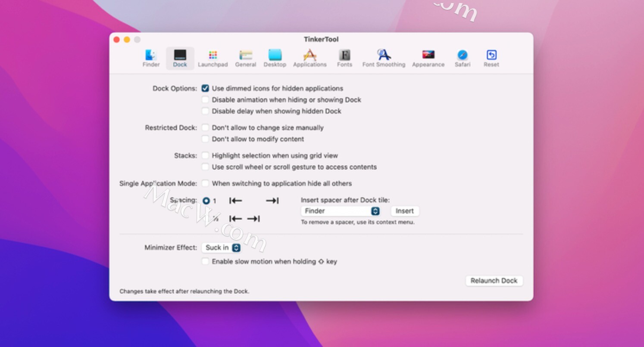644x347 pixels.
Task: Close the TinkerTool window
Action: [x=116, y=40]
